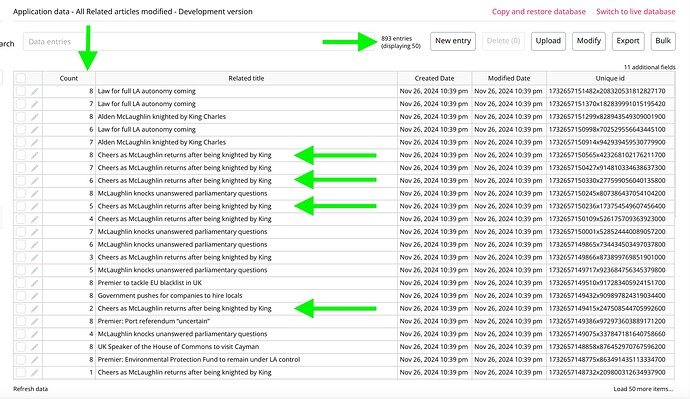The height and width of the screenshot is (399, 690).
Task: Check the row Alden McLaughlin knighted count 8
Action: point(21,117)
